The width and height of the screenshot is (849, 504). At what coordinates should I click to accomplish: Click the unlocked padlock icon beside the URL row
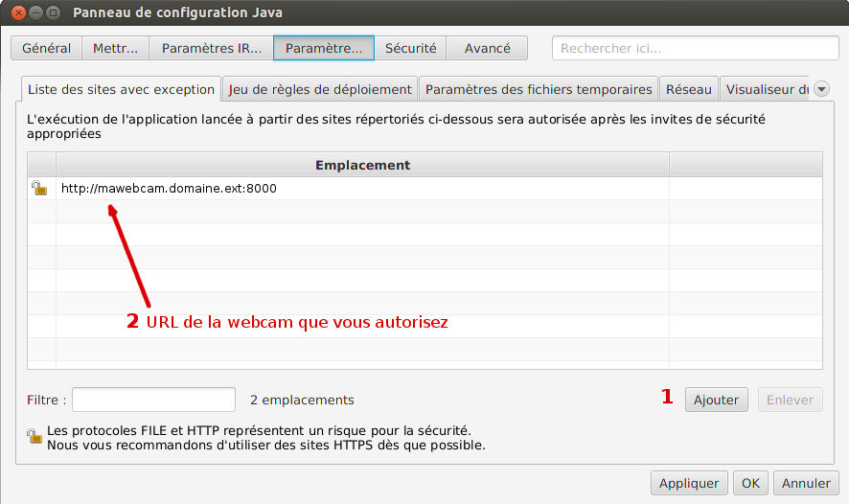click(39, 188)
